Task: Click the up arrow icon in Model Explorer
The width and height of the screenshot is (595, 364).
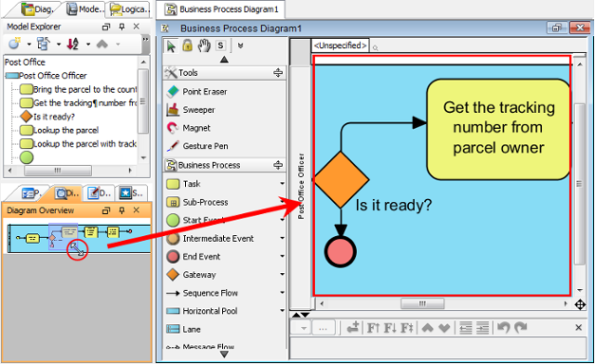Action: pyautogui.click(x=102, y=44)
